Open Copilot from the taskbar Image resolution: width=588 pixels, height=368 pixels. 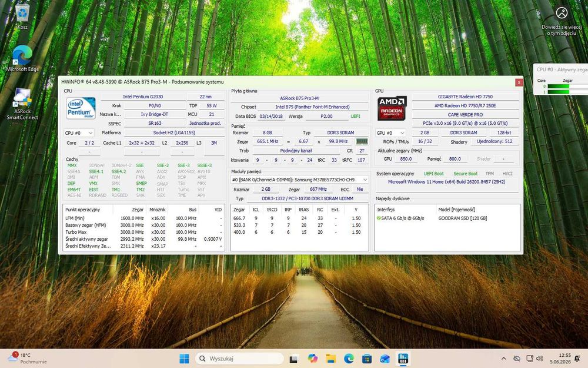(312, 359)
